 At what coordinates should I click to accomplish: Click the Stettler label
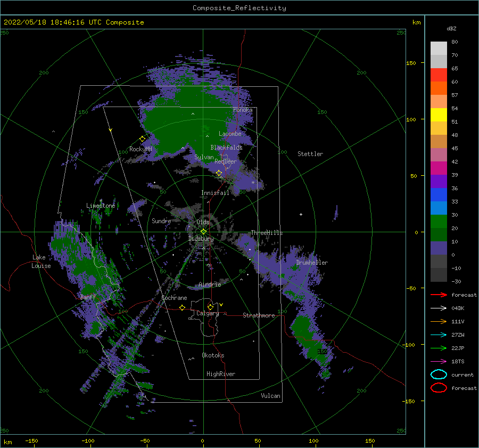click(x=310, y=154)
